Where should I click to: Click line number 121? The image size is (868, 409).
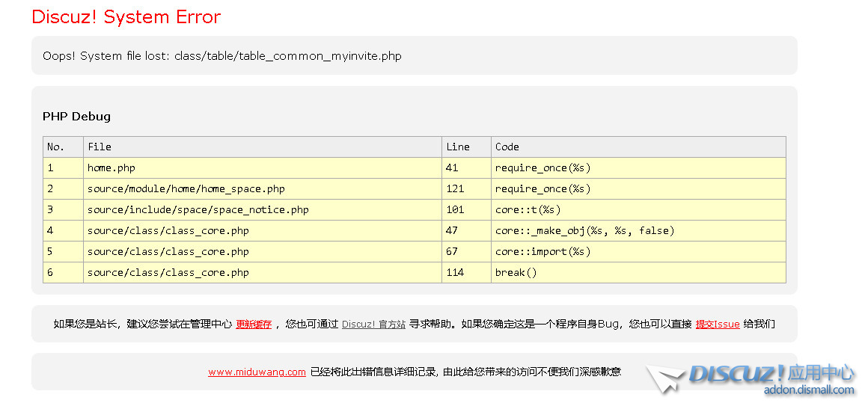pyautogui.click(x=466, y=189)
